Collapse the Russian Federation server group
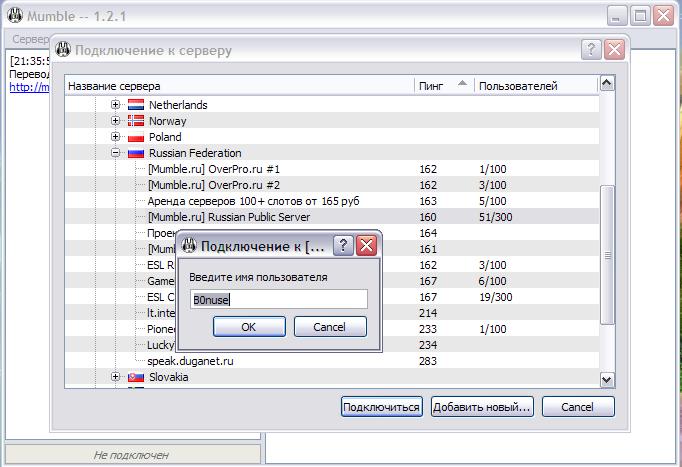The width and height of the screenshot is (682, 467). 116,153
